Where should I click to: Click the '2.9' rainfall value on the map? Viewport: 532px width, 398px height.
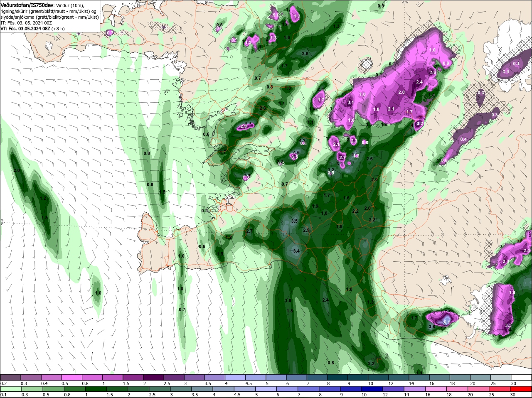pos(306,230)
